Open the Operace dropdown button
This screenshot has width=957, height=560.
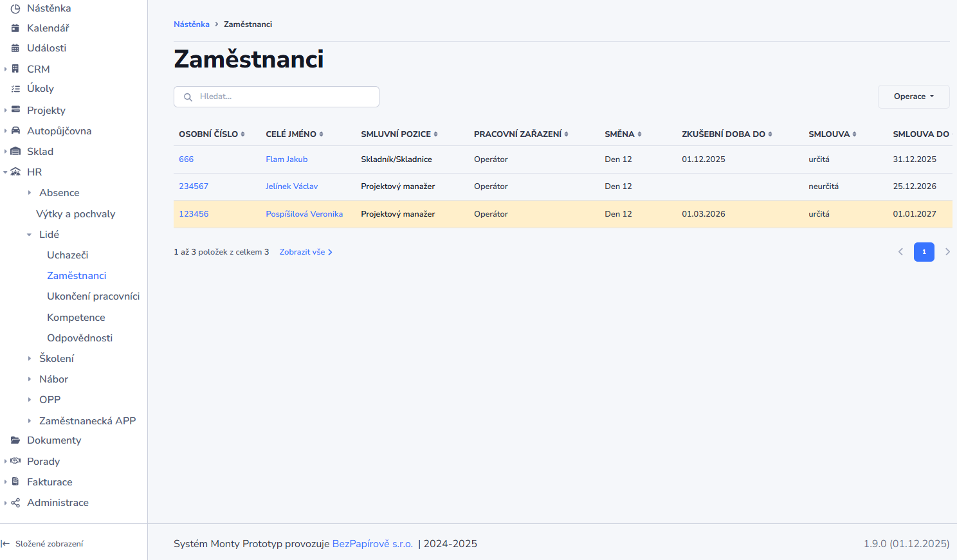tap(913, 96)
